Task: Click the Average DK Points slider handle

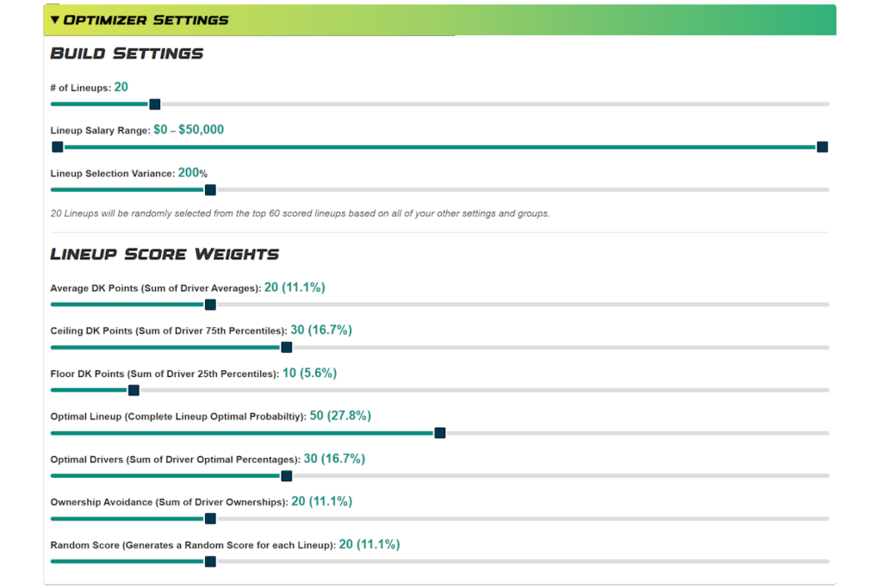Action: (x=210, y=305)
